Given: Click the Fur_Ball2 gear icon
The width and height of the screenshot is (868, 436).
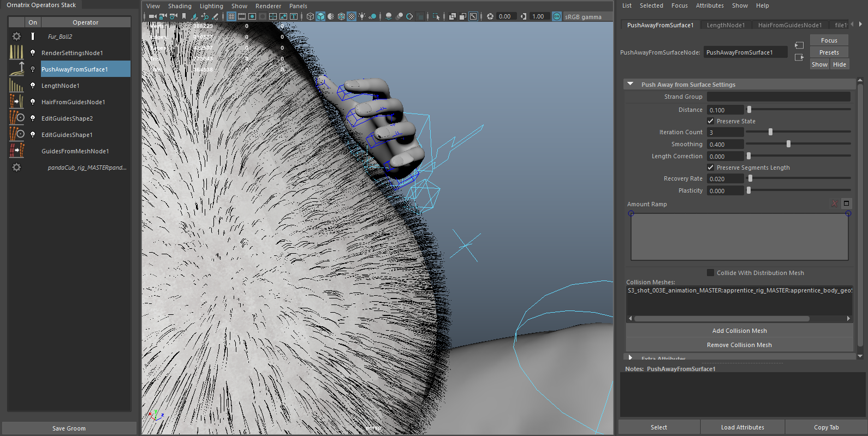Looking at the screenshot, I should (x=16, y=37).
